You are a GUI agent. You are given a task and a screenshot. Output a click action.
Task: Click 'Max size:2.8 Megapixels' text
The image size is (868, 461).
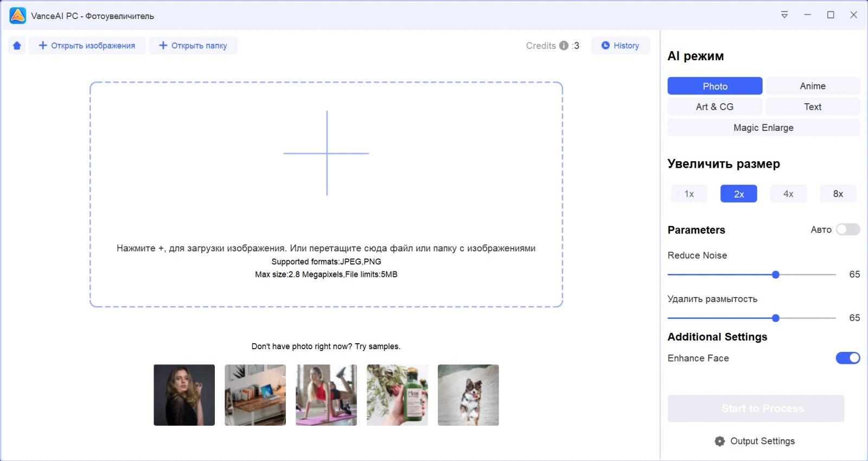click(x=299, y=275)
